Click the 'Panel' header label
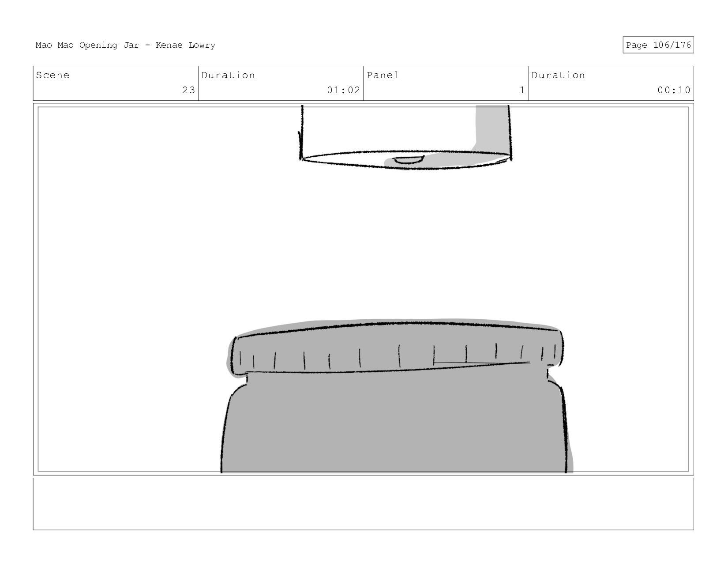 pyautogui.click(x=383, y=75)
